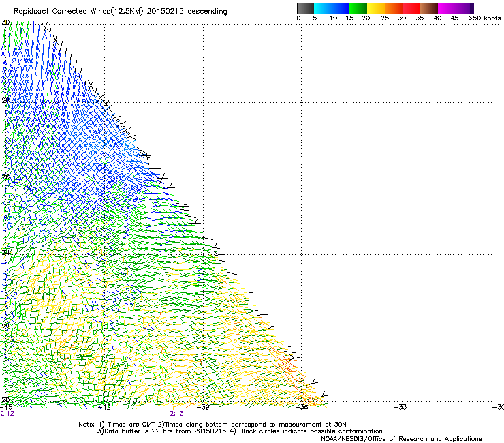Click the yellow 20-25 knots legend swatch

[x=376, y=8]
